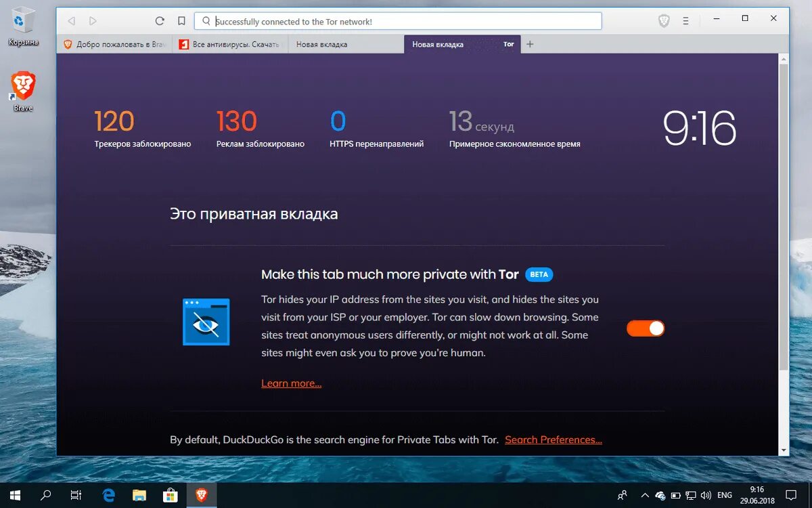This screenshot has height=508, width=812.
Task: Open Brave Shields lion icon in toolbar
Action: click(x=664, y=21)
